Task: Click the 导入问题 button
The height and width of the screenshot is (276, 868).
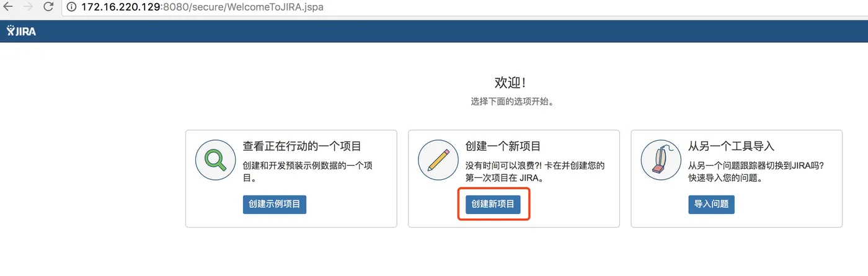Action: click(x=711, y=204)
